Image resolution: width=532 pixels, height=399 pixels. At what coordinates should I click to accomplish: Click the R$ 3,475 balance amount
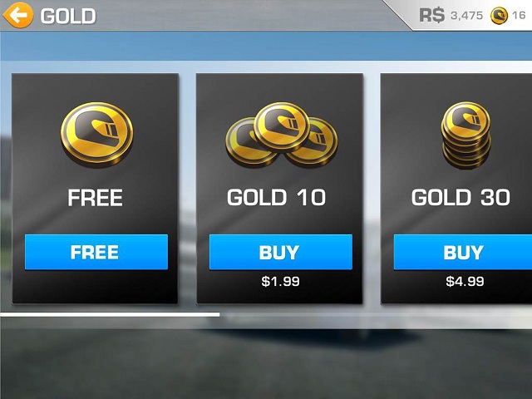point(466,15)
